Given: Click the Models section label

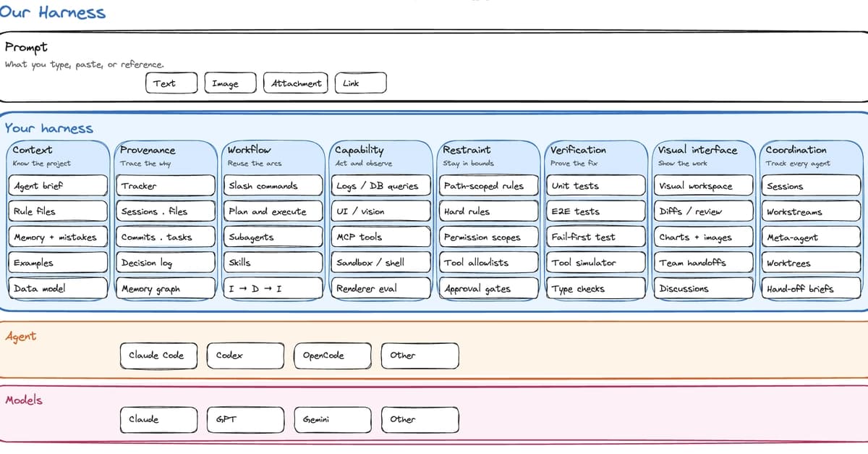Looking at the screenshot, I should 24,400.
